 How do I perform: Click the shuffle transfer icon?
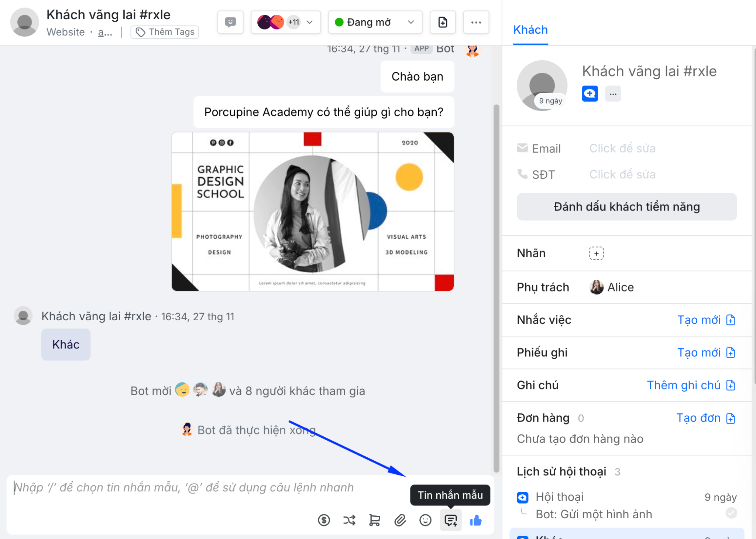[x=349, y=521]
